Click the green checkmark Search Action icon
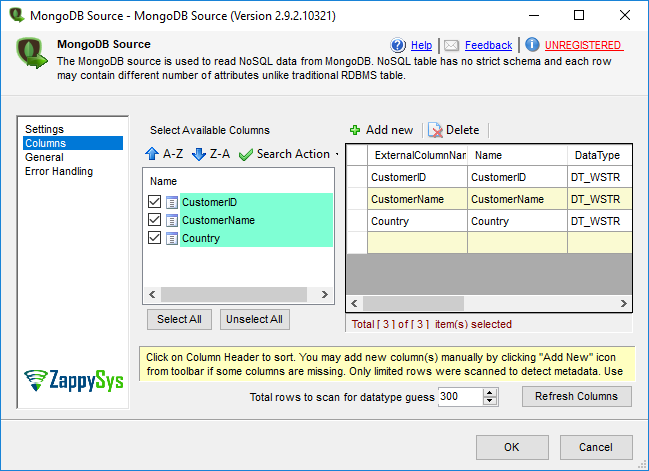The image size is (649, 471). point(246,155)
